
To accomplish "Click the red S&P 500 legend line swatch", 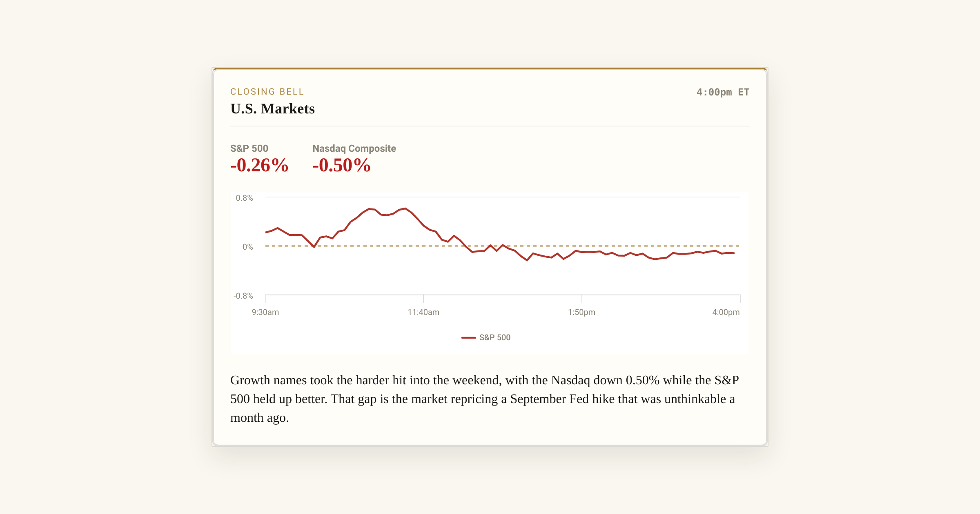I will tap(468, 338).
